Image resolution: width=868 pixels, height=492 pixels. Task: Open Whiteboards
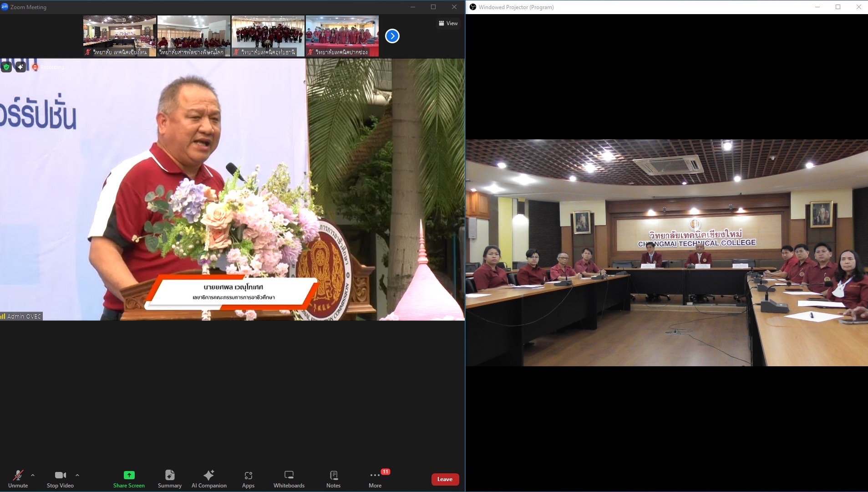[289, 479]
